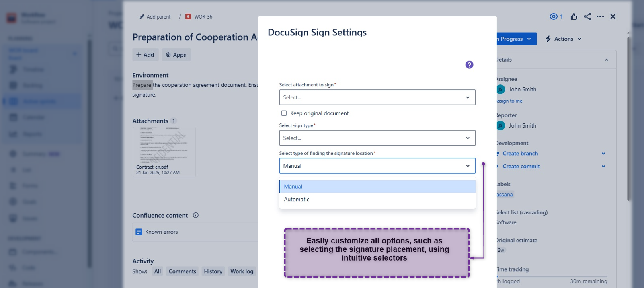The image size is (644, 288).
Task: Click the issue title Preparation of Cooperation
Action: pos(195,37)
